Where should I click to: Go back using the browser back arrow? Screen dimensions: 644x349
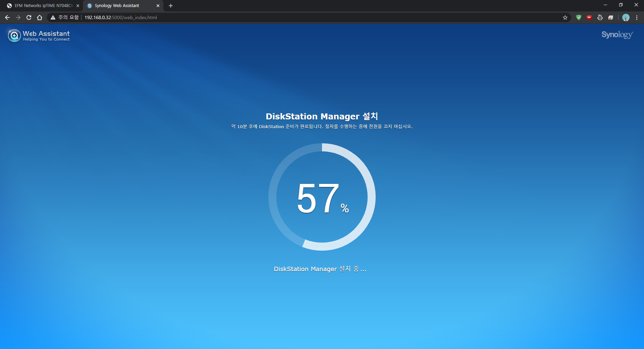click(7, 17)
